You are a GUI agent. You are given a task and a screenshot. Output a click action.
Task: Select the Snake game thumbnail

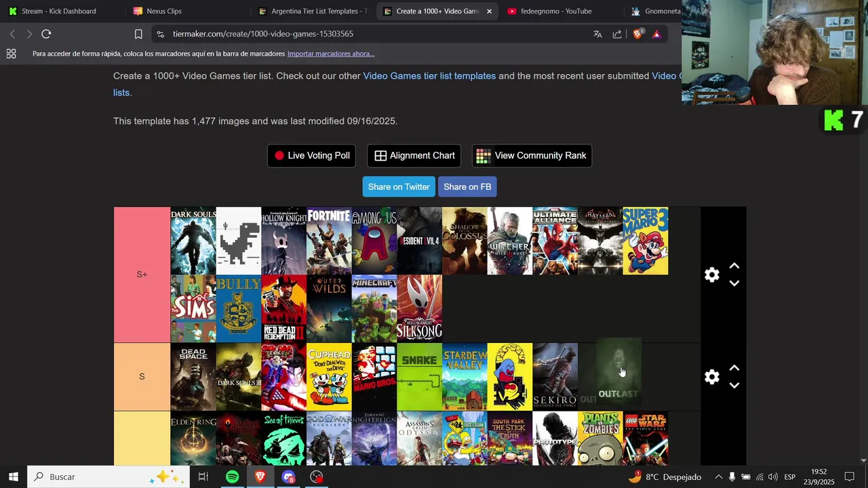pyautogui.click(x=419, y=377)
